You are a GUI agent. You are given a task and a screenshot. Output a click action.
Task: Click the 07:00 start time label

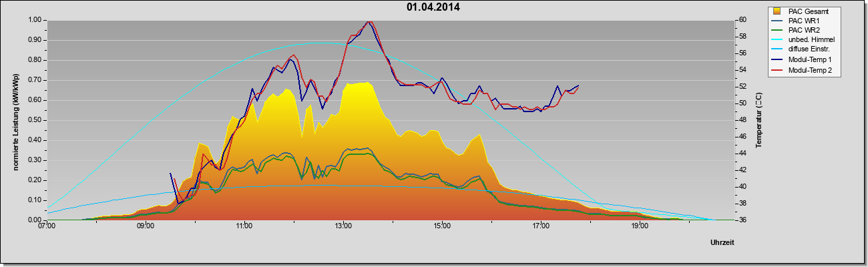click(47, 226)
